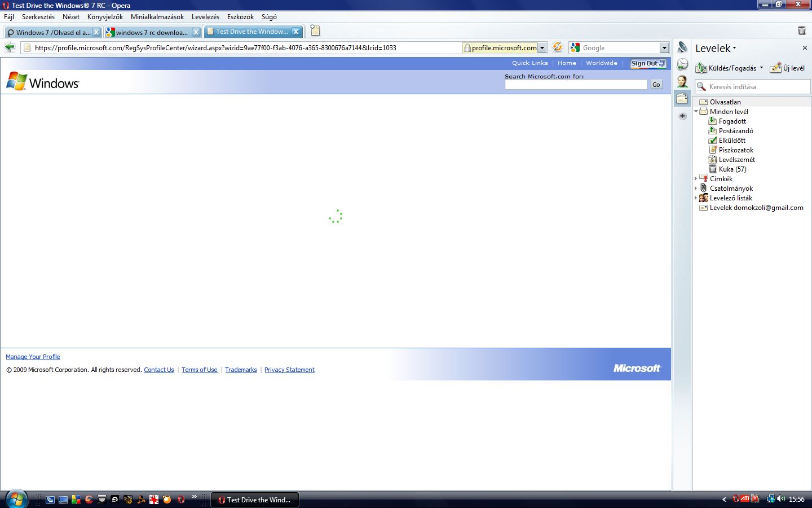Viewport: 812px width, 508px height.
Task: Add a panel with the plus icon
Action: click(x=682, y=116)
